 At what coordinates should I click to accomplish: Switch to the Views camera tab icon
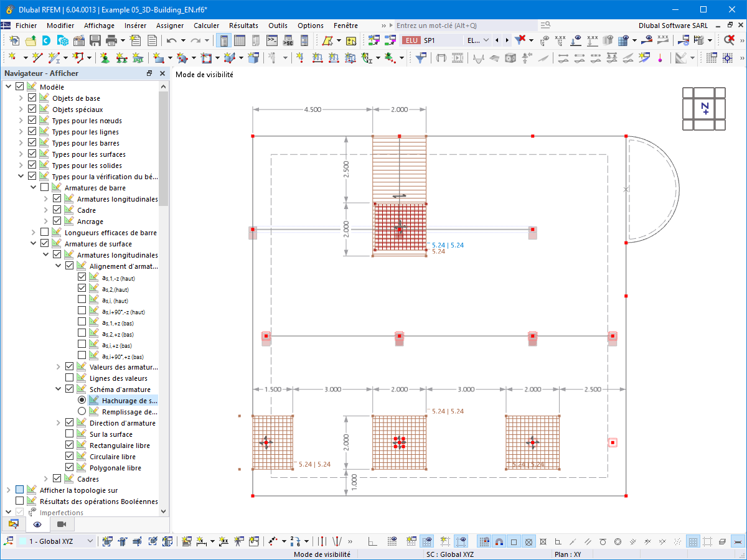(x=62, y=524)
